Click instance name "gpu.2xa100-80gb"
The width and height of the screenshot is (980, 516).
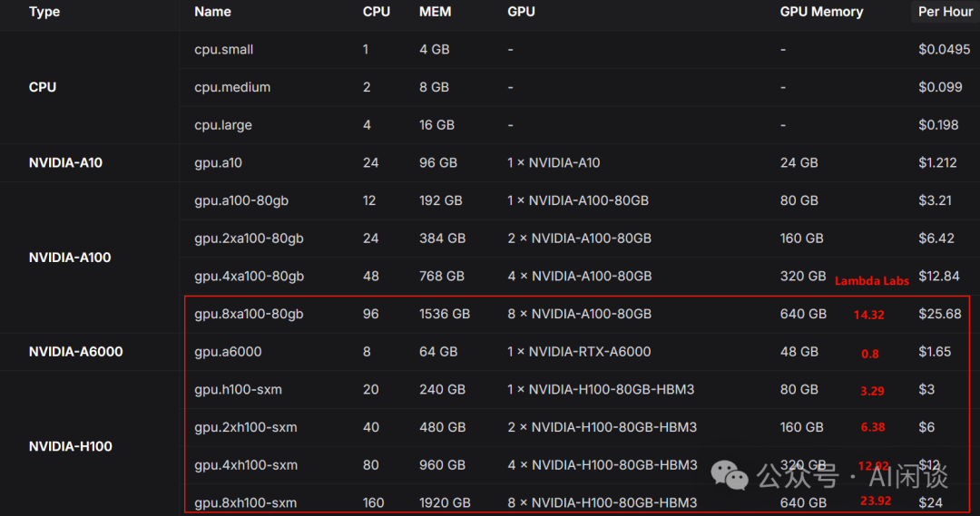(x=249, y=239)
